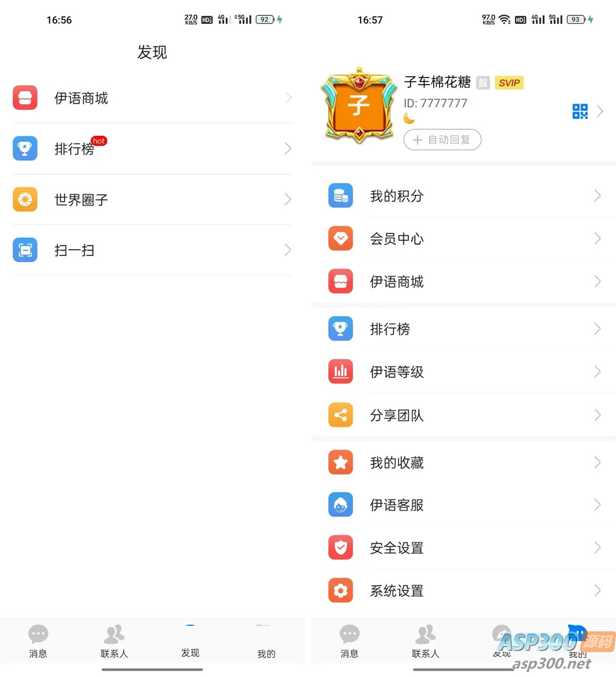Open profile details chevron beside QR code
The image size is (616, 677).
point(600,111)
